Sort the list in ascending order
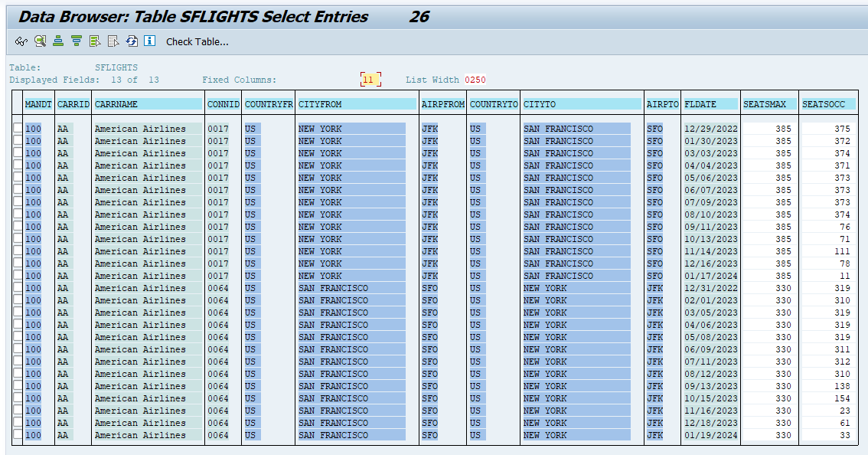Viewport: 868px width, 455px height. [58, 41]
